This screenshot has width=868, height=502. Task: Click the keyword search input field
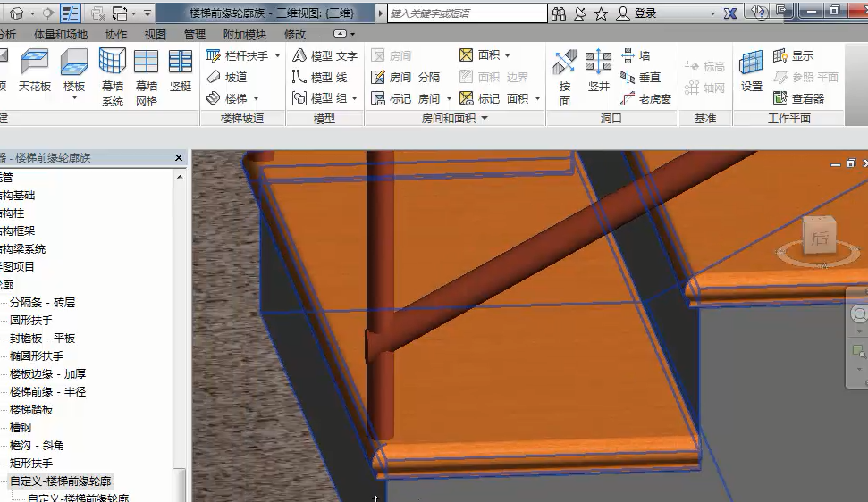pos(467,13)
